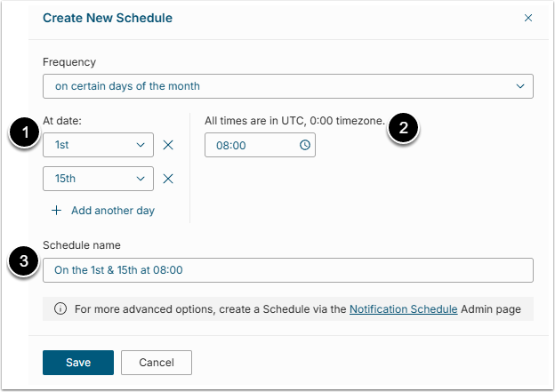Close the Create New Schedule dialog
The image size is (555, 392).
527,18
